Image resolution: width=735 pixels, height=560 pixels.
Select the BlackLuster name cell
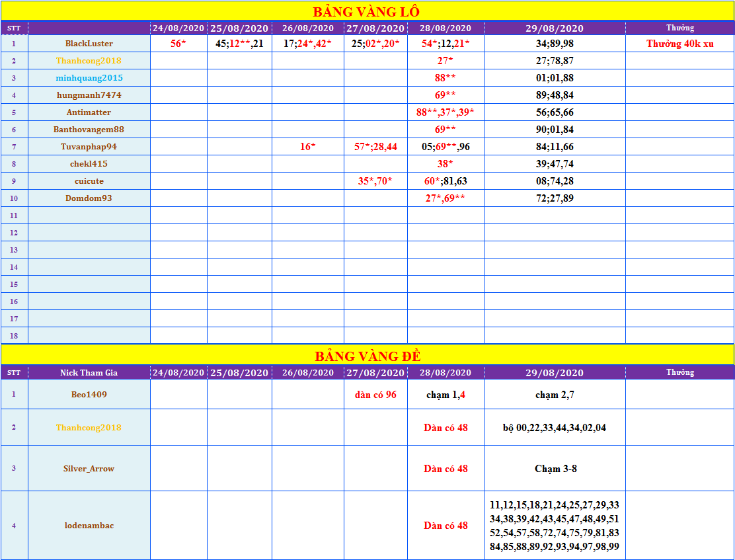pyautogui.click(x=89, y=44)
